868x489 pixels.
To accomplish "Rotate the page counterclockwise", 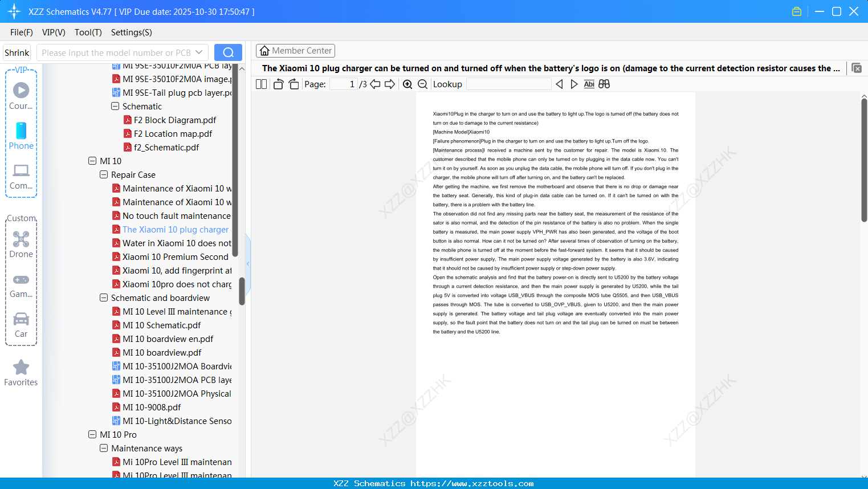I will [279, 84].
